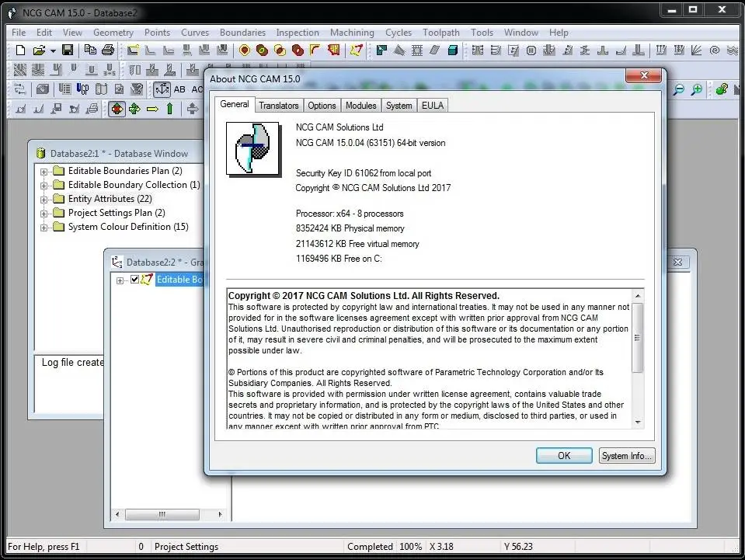Open the Boundaries menu

tap(242, 33)
